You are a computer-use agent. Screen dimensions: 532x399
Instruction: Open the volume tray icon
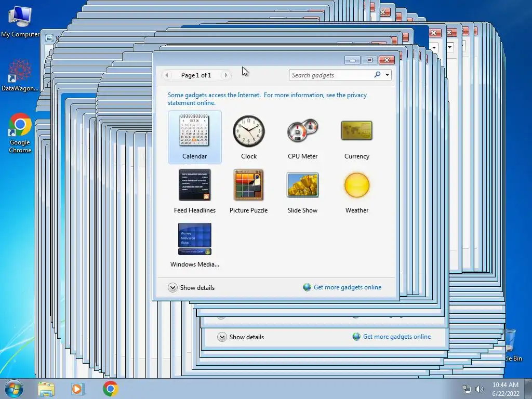click(480, 389)
